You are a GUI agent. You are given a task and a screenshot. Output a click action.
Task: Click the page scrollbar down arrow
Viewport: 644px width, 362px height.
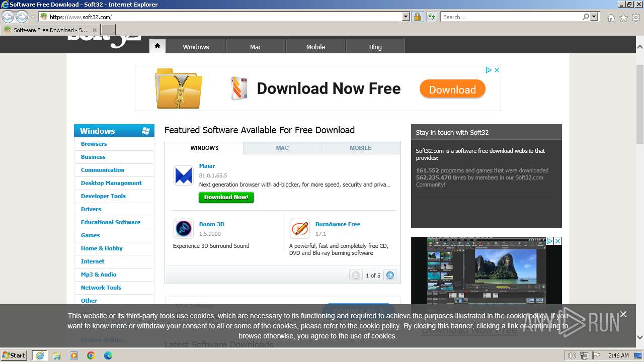click(x=640, y=337)
